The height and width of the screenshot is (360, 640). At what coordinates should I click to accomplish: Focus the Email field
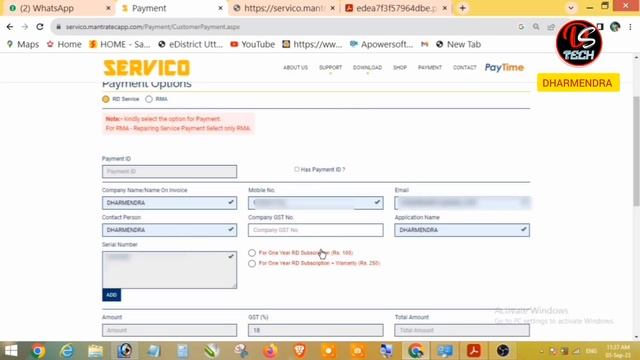click(462, 203)
